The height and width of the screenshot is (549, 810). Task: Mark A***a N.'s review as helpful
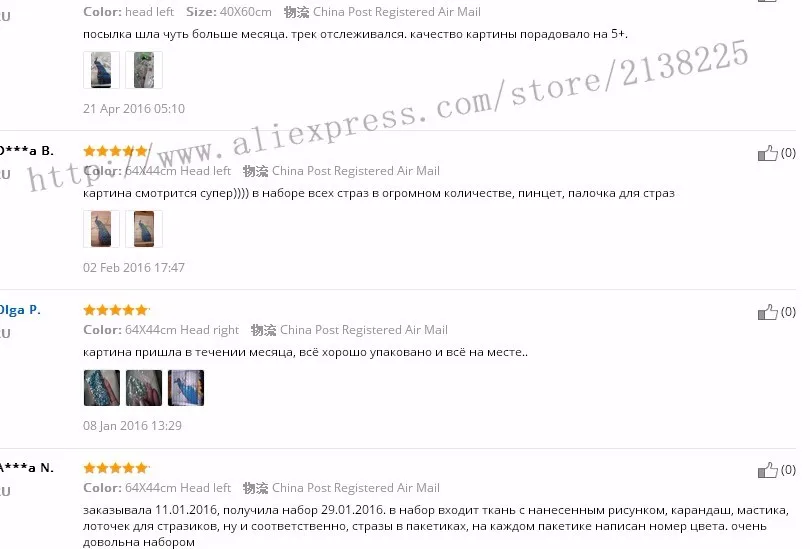[x=767, y=470]
